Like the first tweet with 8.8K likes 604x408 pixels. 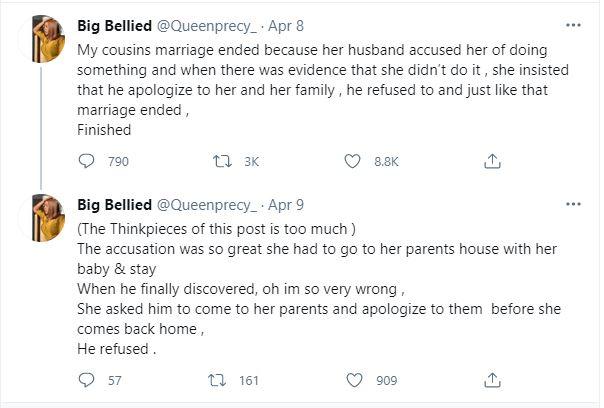click(352, 160)
